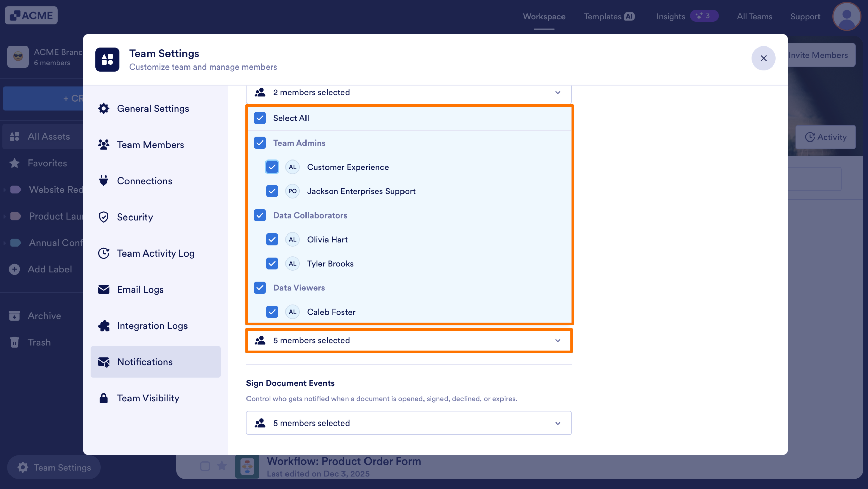868x489 pixels.
Task: Open the All Teams tab
Action: click(754, 16)
